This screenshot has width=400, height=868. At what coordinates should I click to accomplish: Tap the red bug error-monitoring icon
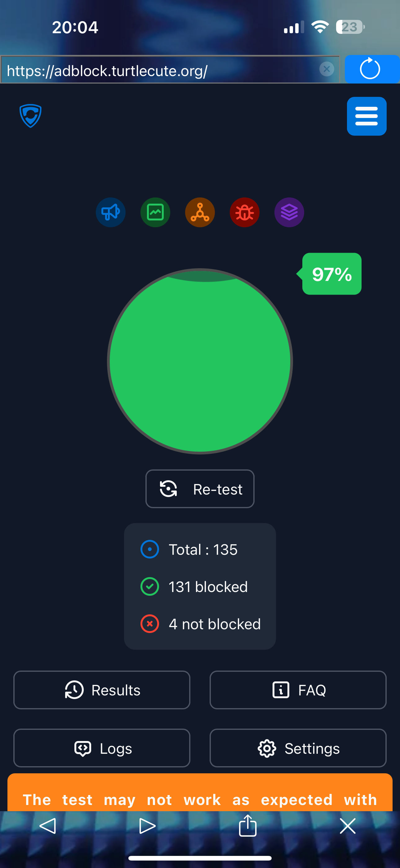coord(244,212)
